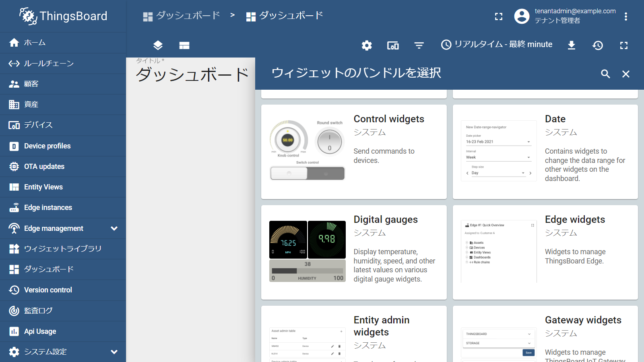Go to Device profiles in sidebar
644x362 pixels.
click(47, 146)
